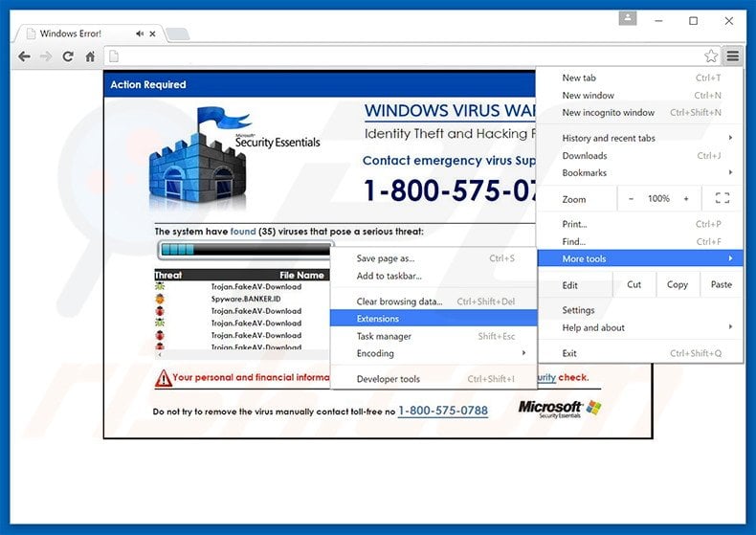Click the red warning triangle icon
The height and width of the screenshot is (535, 756).
163,378
